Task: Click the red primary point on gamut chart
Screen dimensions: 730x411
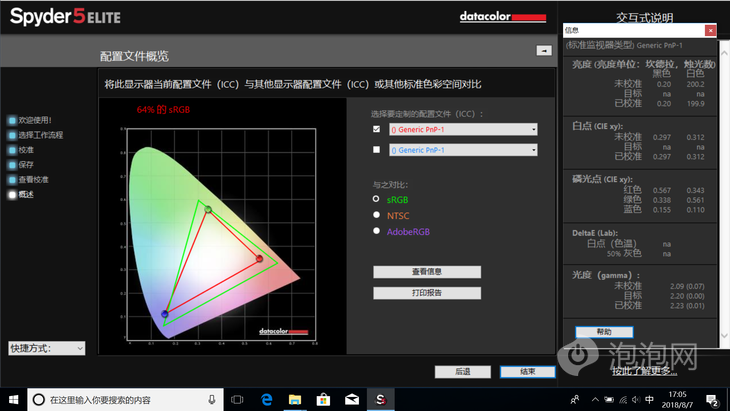Action: (260, 258)
